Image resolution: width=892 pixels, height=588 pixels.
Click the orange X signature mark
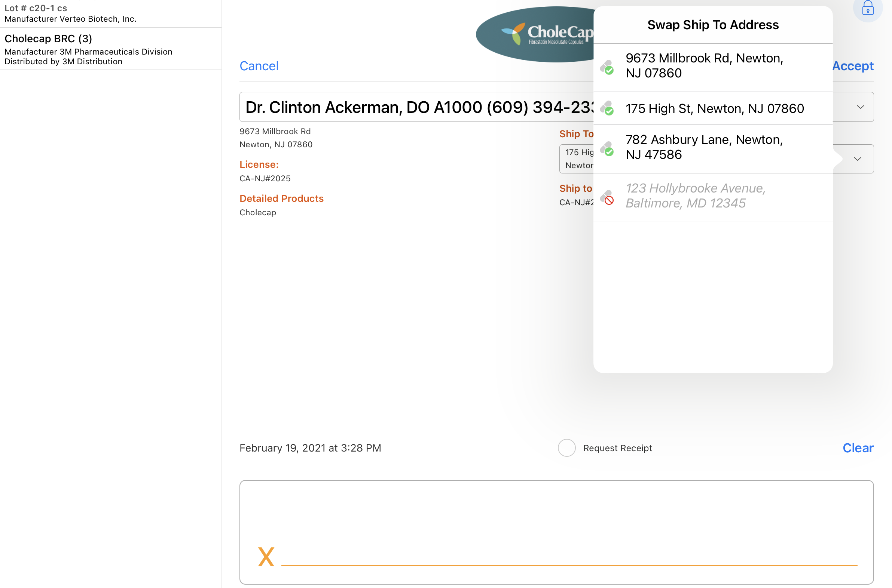coord(266,557)
